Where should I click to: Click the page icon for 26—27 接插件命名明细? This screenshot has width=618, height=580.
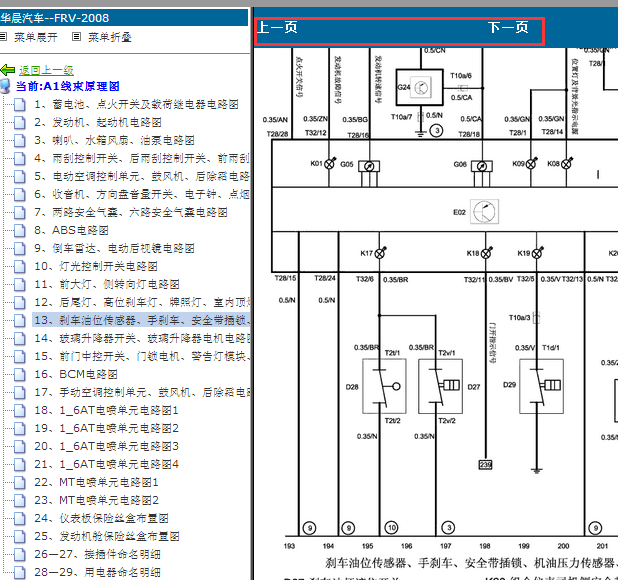click(x=20, y=555)
